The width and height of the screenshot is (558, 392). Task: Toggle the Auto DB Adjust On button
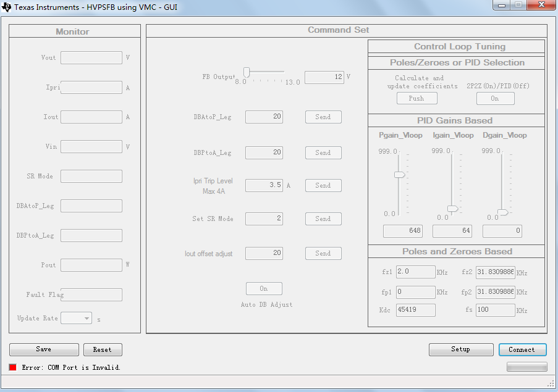tap(264, 288)
